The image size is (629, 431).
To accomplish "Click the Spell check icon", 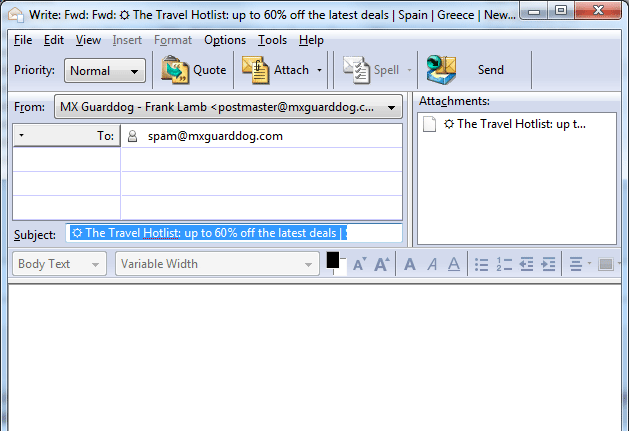I will tap(357, 70).
